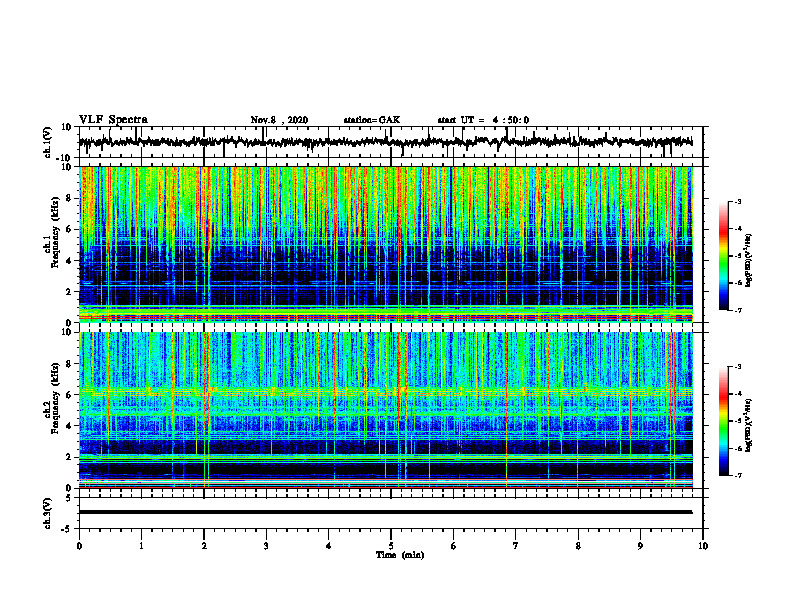This screenshot has height=612, width=792.
Task: Click the ch.1 color bar units label
Action: click(749, 260)
